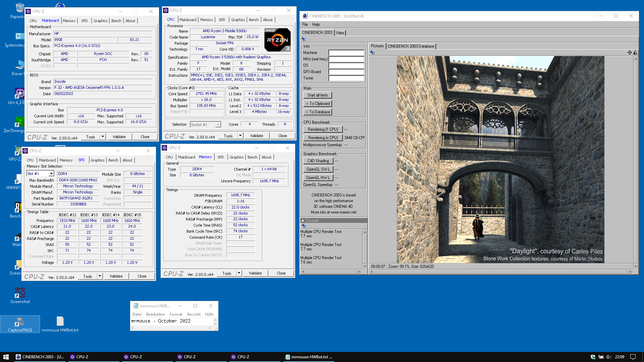Open the notification center icon
644x362 pixels.
pyautogui.click(x=633, y=357)
